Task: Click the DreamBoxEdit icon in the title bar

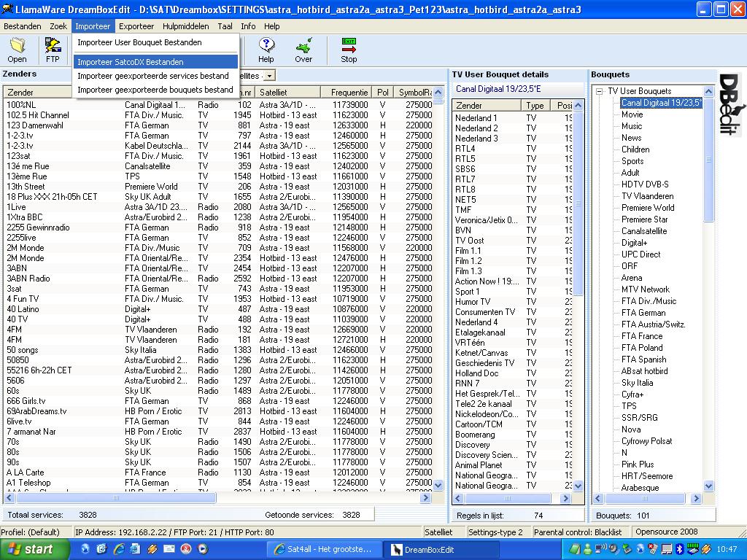Action: (7, 9)
